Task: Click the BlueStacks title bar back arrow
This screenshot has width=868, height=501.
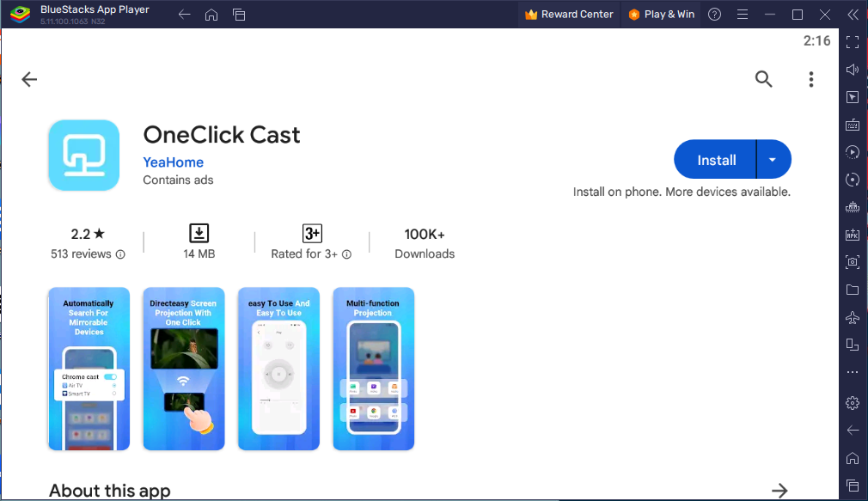Action: pyautogui.click(x=184, y=15)
